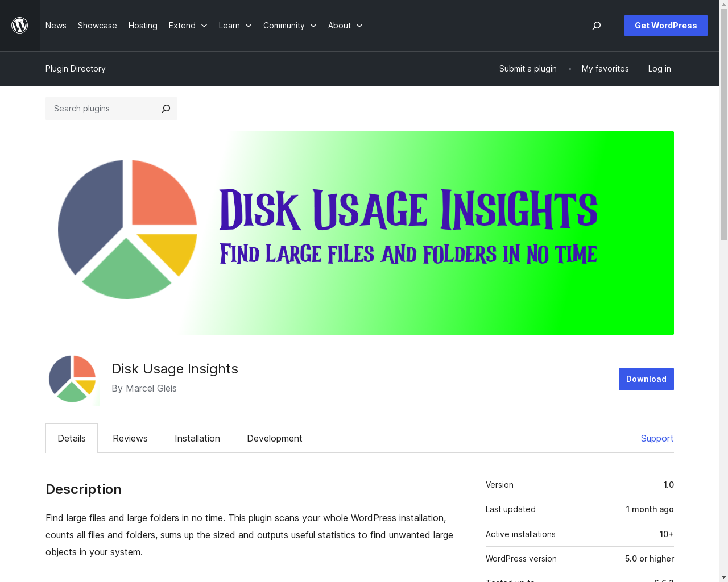Switch to the Development tab

[x=275, y=438]
